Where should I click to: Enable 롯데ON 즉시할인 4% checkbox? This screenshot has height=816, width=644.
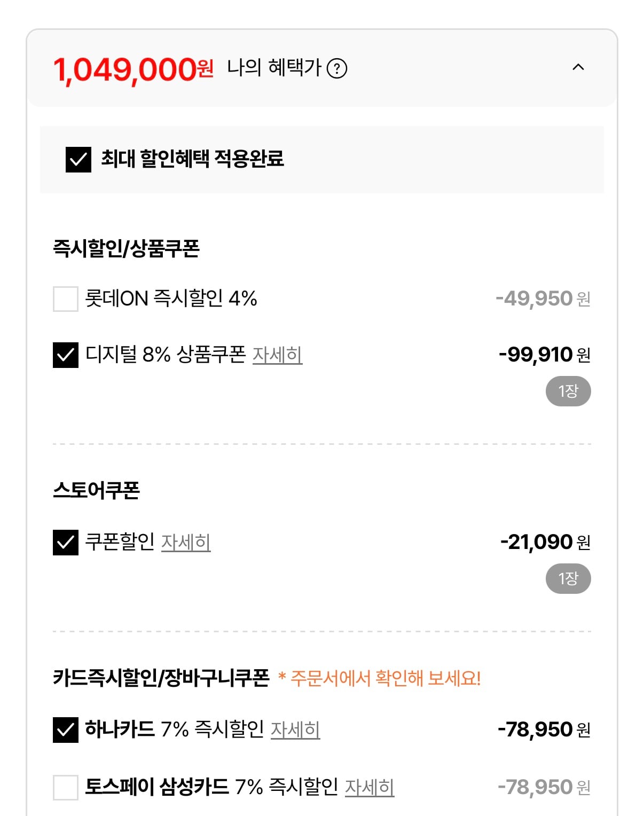click(66, 299)
